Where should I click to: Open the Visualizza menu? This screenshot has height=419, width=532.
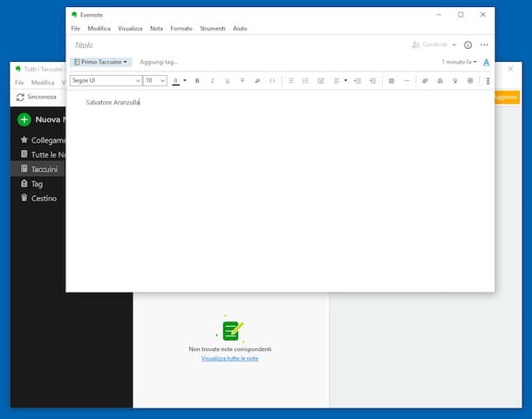[x=130, y=29]
